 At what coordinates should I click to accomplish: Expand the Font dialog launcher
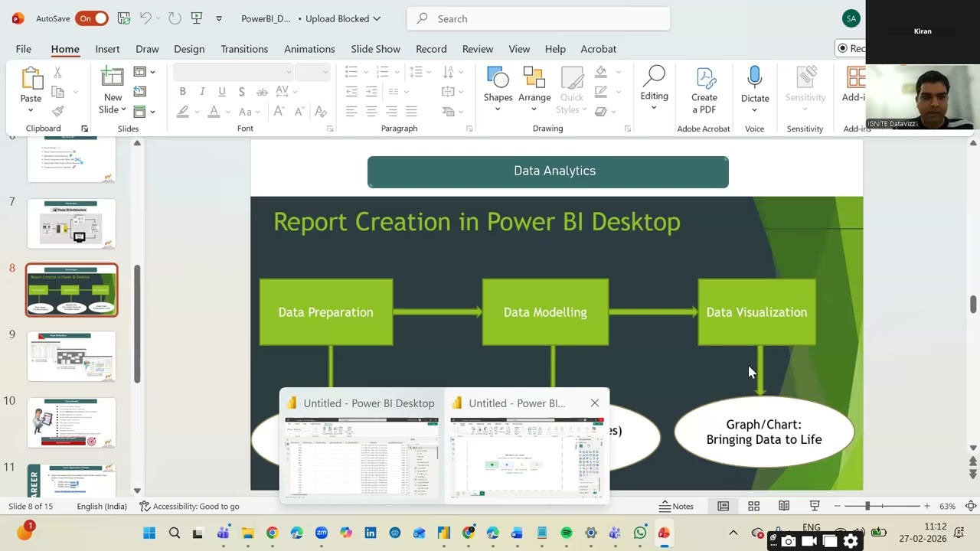[x=330, y=129]
